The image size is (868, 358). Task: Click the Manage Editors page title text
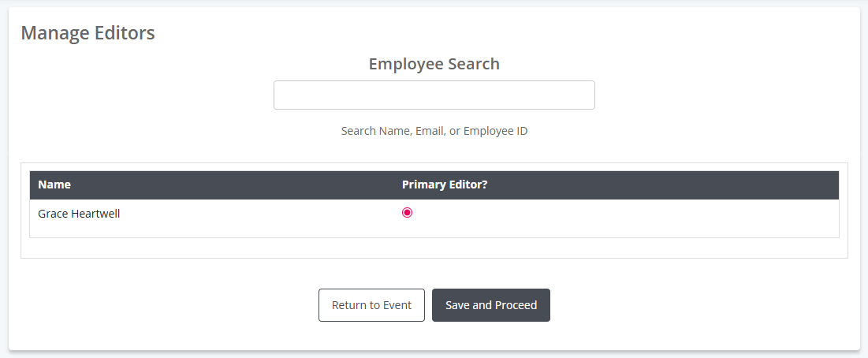point(88,33)
